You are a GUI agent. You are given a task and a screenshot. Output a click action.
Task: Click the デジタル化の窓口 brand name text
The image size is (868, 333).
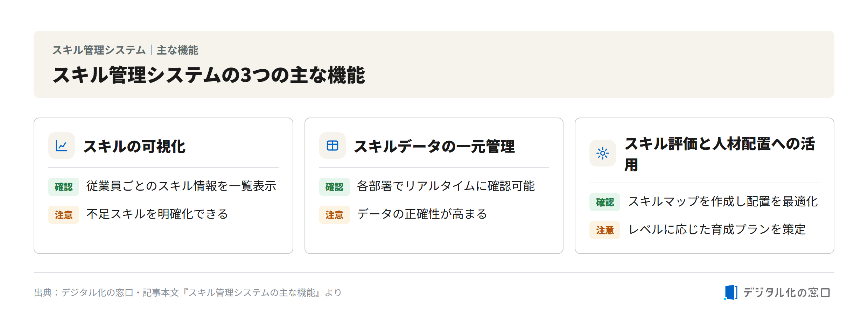786,292
